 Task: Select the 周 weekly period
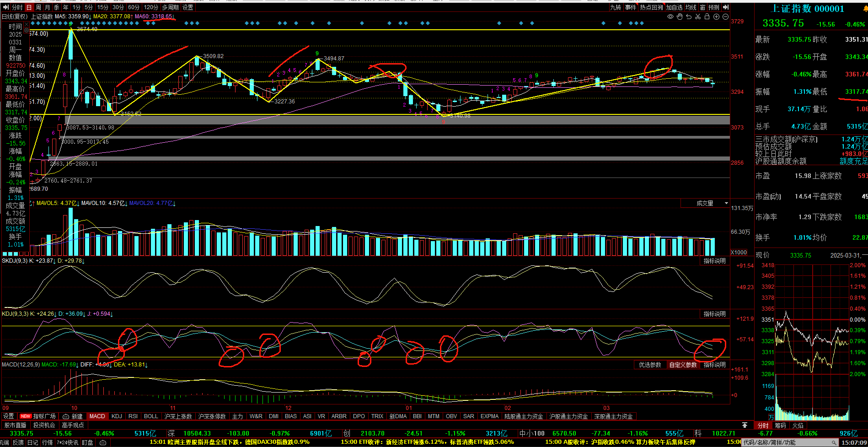coord(38,7)
